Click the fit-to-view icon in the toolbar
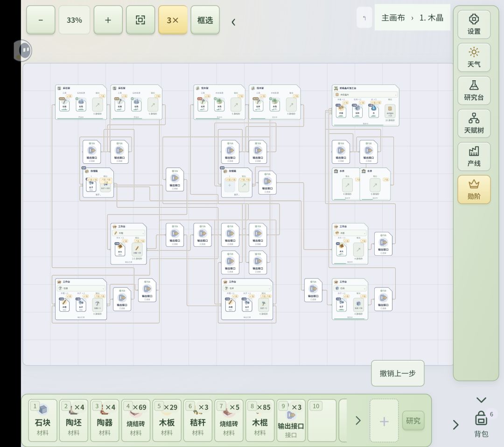Screen dimensions: 504x447 point(140,20)
